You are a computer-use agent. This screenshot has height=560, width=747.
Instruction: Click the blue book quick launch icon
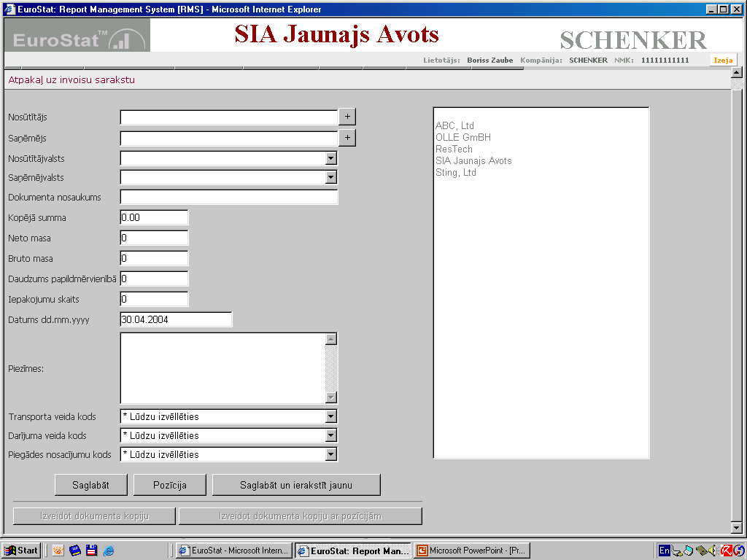click(75, 551)
